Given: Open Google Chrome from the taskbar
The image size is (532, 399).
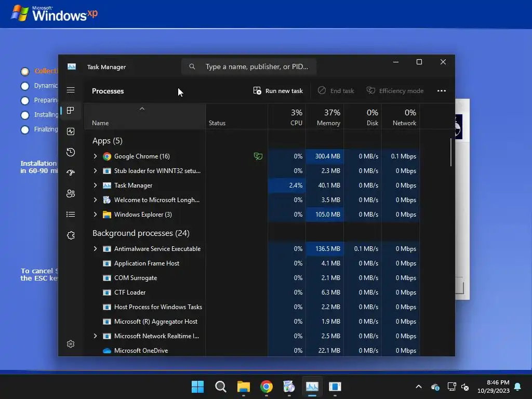Looking at the screenshot, I should 267,387.
